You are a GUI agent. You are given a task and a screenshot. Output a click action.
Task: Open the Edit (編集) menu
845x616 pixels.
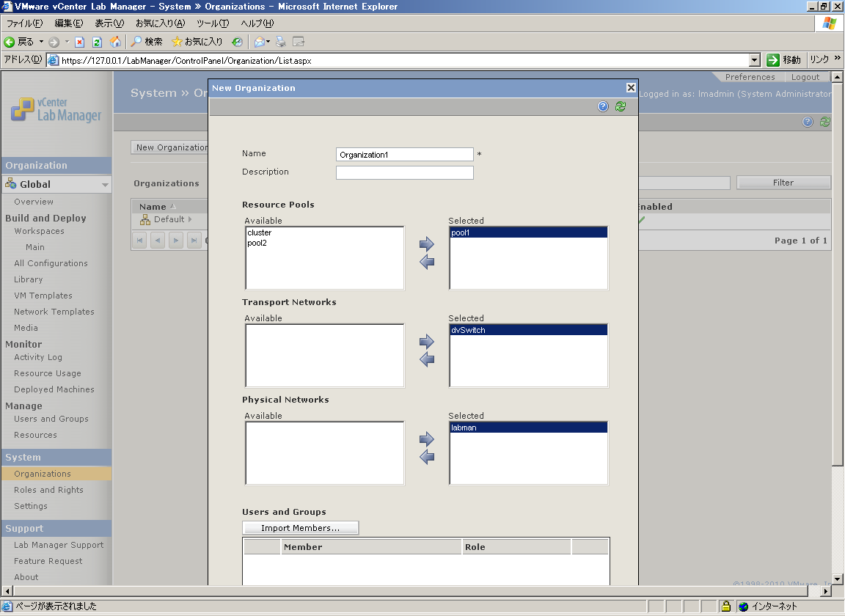[x=68, y=23]
